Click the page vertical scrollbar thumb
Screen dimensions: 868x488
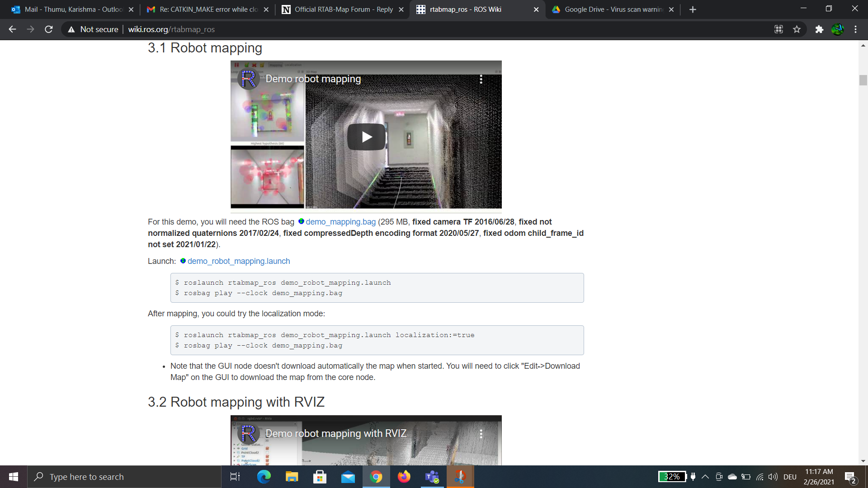(863, 80)
